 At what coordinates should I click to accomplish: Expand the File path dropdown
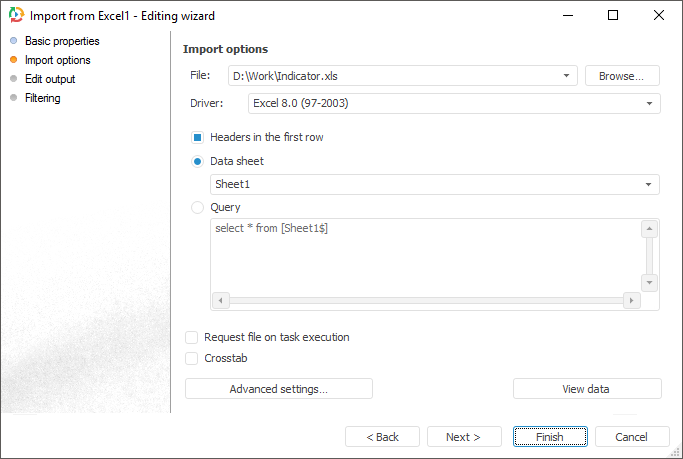[568, 75]
